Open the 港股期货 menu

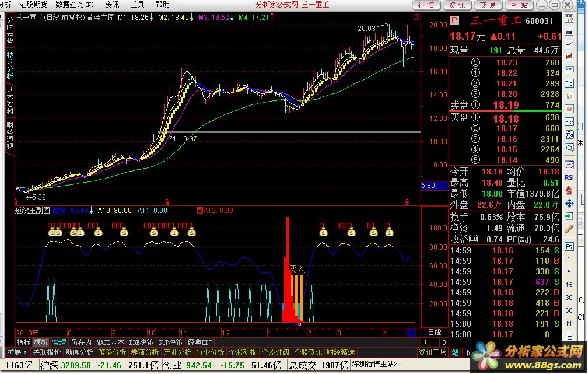tap(33, 5)
